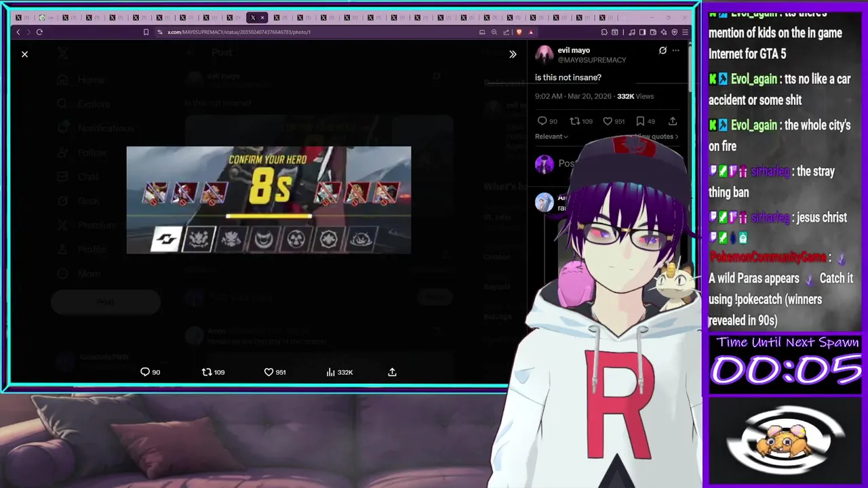Click the share page icon in the address bar
This screenshot has width=868, height=488.
(506, 32)
